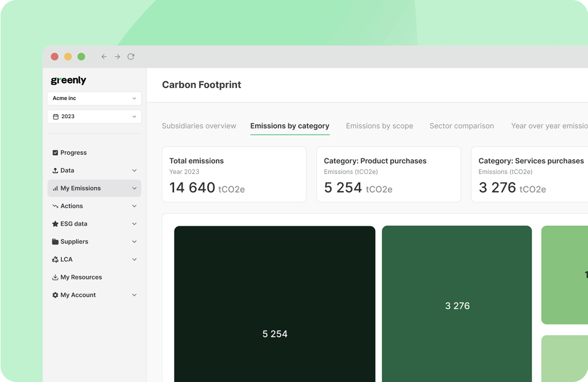Open the 2023 year selector dropdown
This screenshot has height=382, width=588.
[x=94, y=117]
